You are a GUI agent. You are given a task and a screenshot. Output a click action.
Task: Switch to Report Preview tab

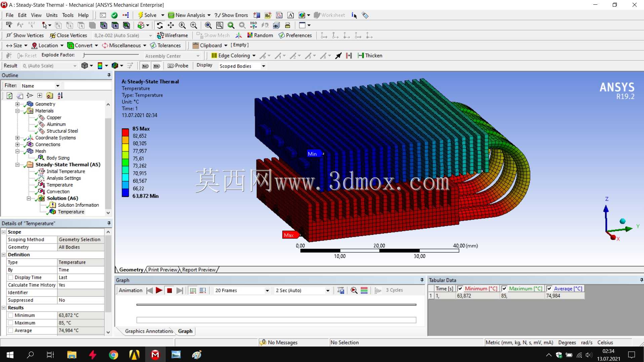[x=199, y=270]
